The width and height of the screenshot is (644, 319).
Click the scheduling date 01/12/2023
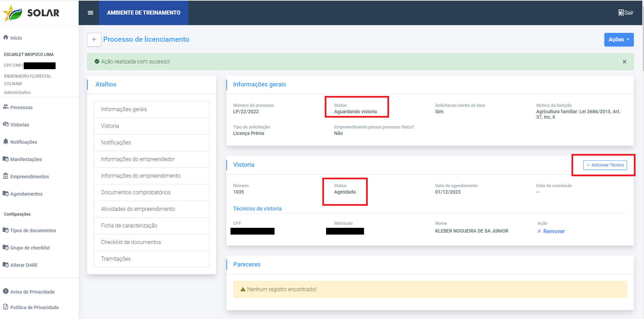(448, 192)
